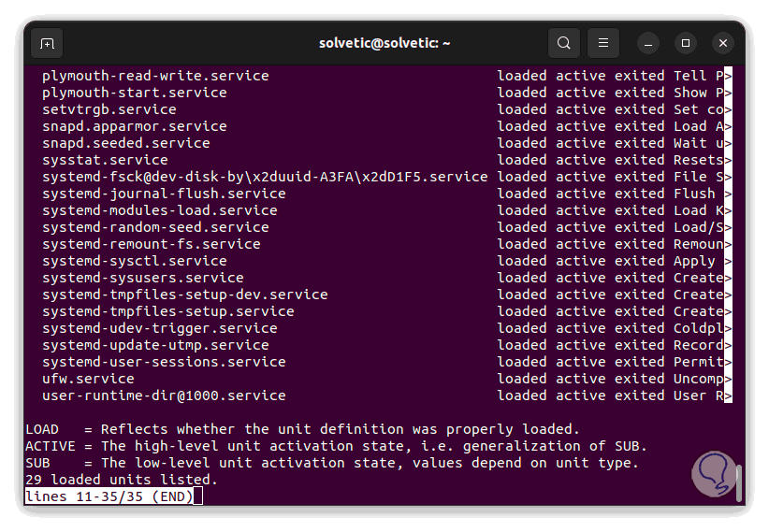Image resolution: width=769 pixels, height=532 pixels.
Task: Open the terminal search icon
Action: coord(564,43)
